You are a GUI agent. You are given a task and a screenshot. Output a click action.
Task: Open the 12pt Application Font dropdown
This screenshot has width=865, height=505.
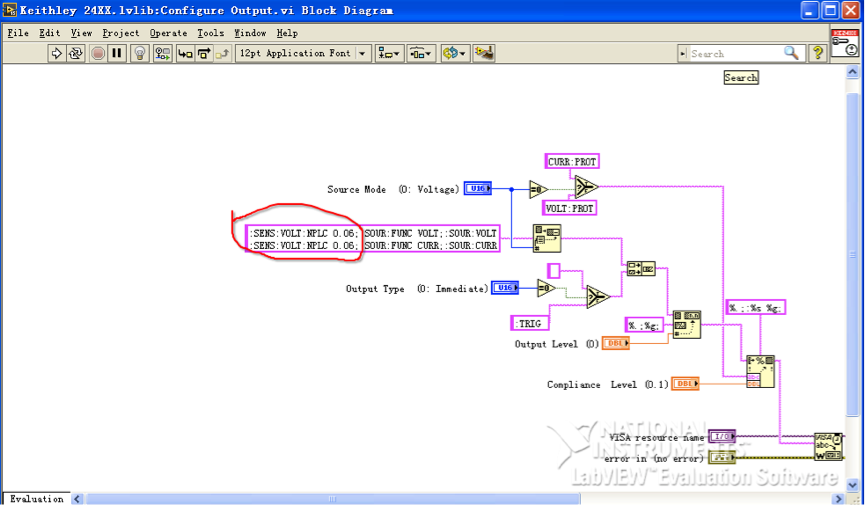tap(303, 54)
